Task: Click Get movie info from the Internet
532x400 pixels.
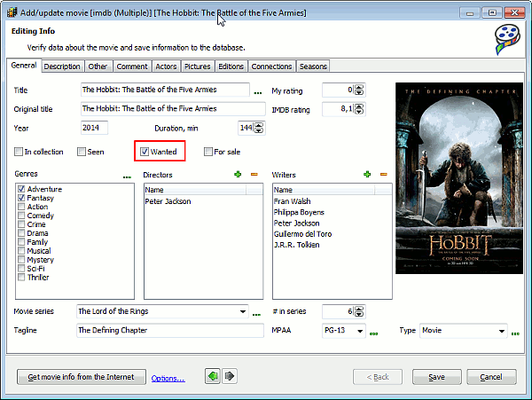Action: click(x=82, y=377)
